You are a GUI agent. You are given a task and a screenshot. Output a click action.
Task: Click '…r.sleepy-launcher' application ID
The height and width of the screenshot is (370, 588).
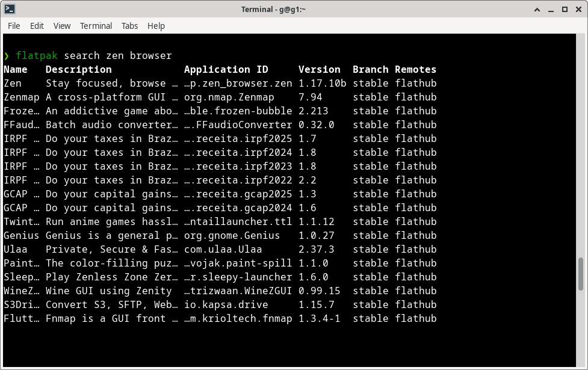point(238,277)
